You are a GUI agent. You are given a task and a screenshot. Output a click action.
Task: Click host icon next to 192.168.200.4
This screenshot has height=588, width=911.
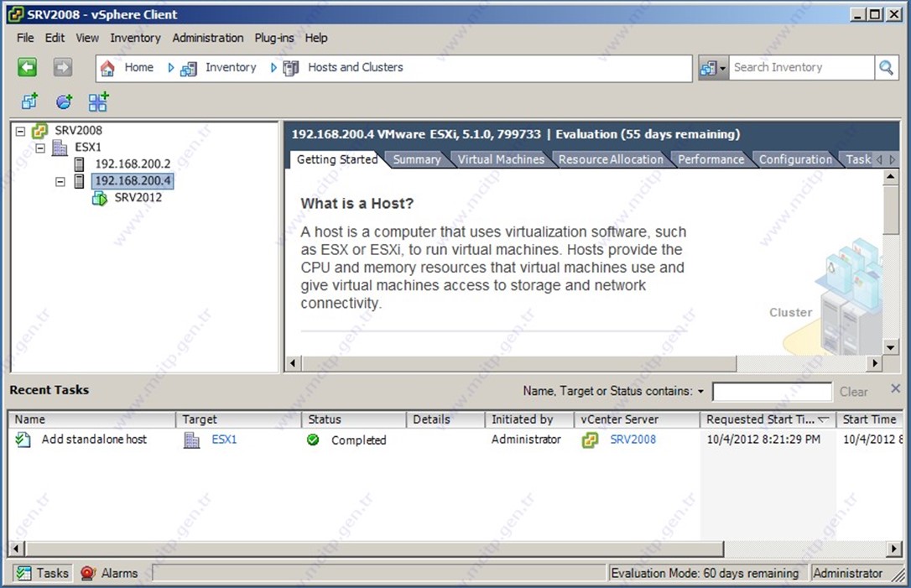point(80,181)
